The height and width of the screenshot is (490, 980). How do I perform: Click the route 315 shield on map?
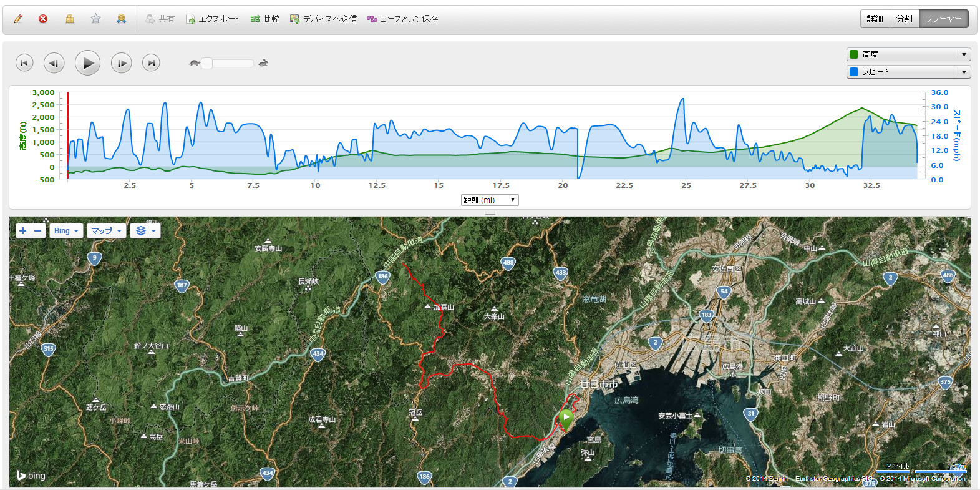pos(49,350)
